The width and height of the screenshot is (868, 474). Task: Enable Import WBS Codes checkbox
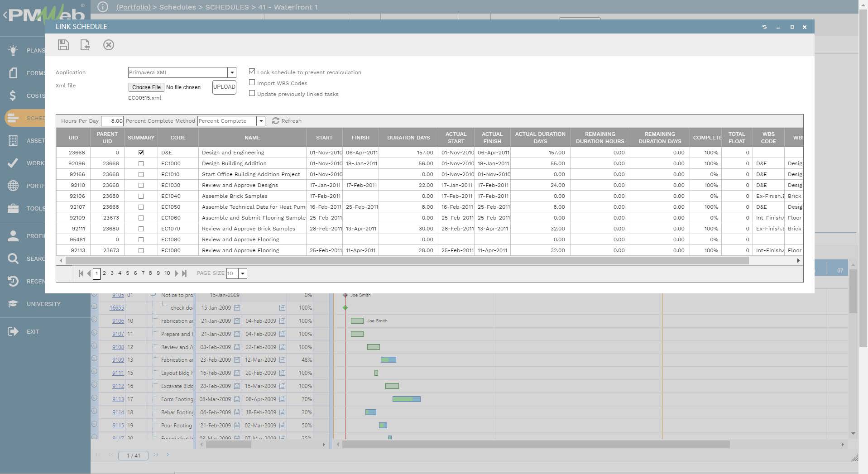coord(252,82)
